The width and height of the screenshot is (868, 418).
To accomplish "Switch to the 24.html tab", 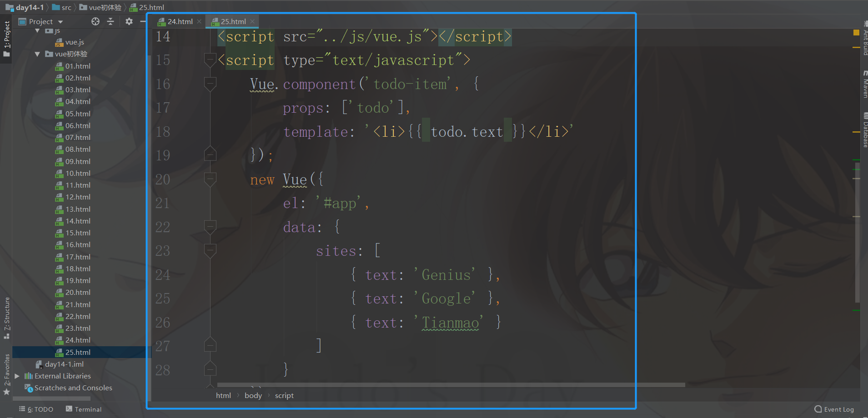I will point(180,21).
